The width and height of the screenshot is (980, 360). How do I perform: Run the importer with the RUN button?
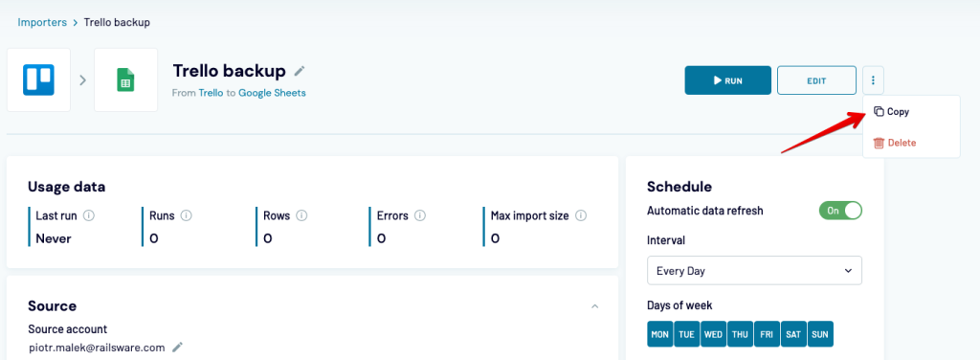click(x=727, y=80)
